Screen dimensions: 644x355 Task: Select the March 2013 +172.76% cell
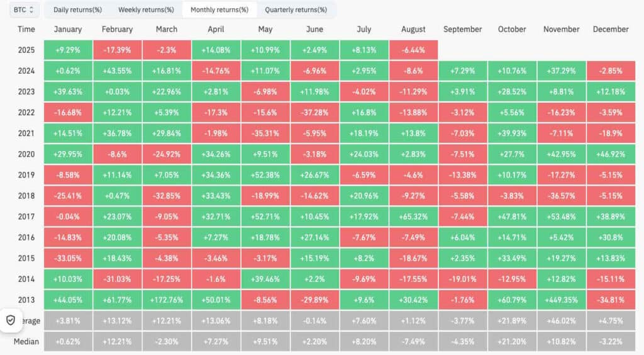167,300
